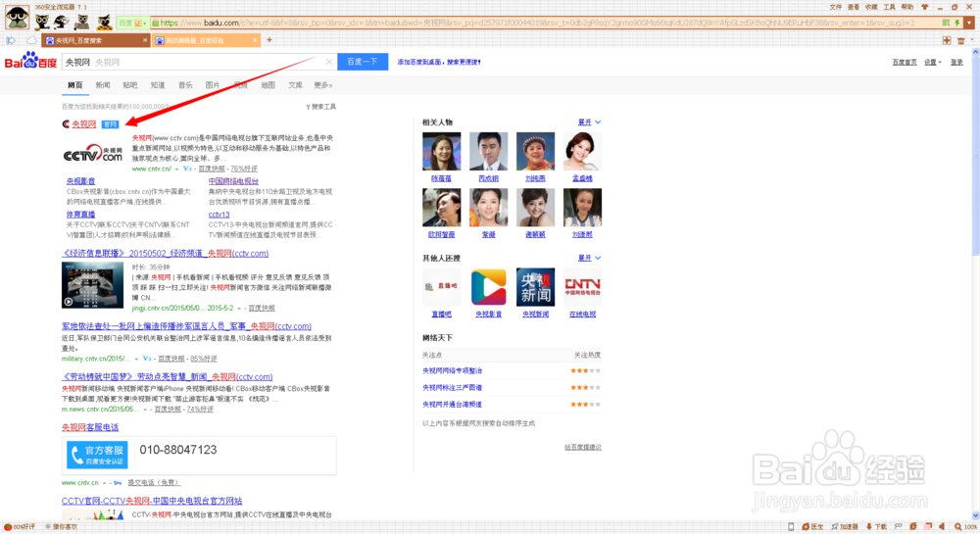The width and height of the screenshot is (980, 534).
Task: Click the 医生 icon in status bar
Action: pos(813,527)
